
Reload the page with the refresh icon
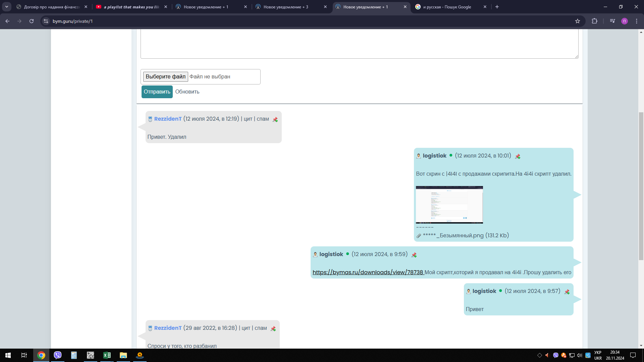pyautogui.click(x=32, y=21)
